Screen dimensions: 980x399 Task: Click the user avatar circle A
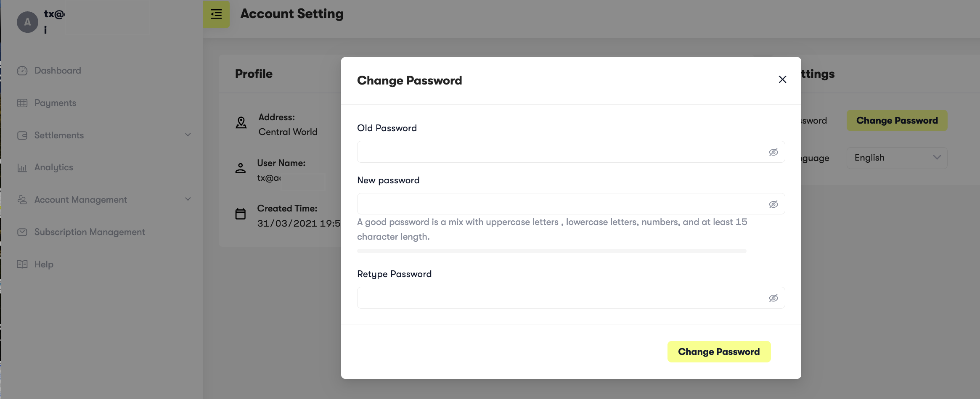point(27,22)
